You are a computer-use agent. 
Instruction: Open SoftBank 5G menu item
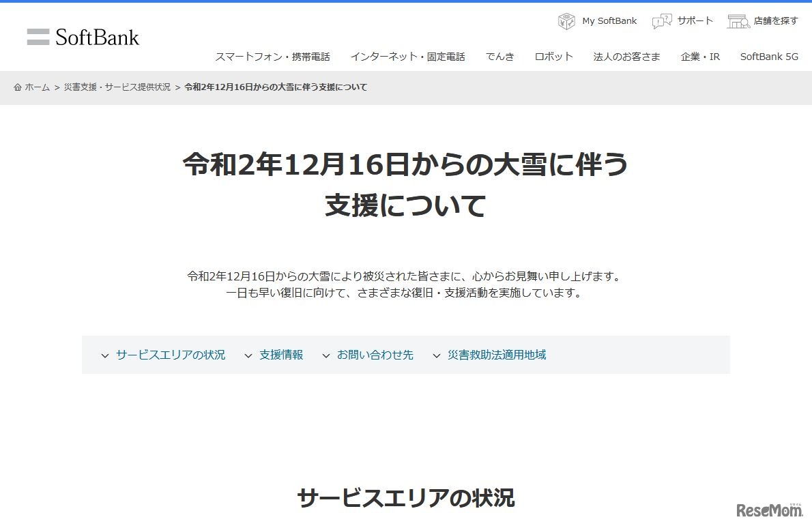(769, 57)
